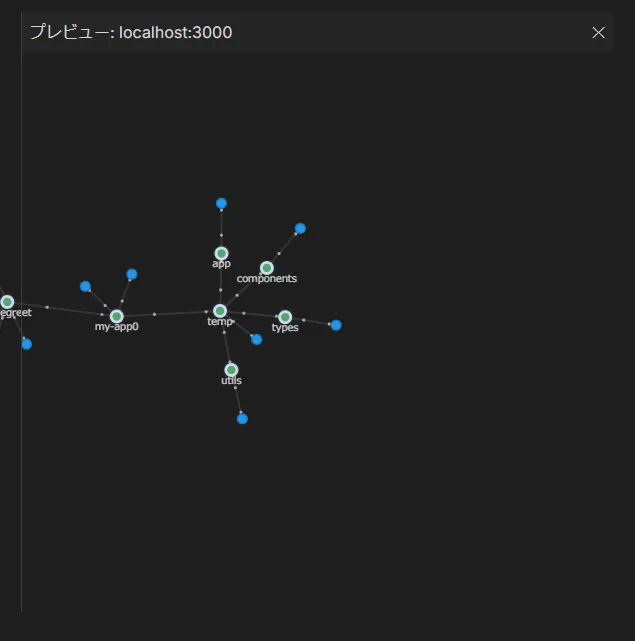This screenshot has height=641, width=635.
Task: Select the blue file node below 'utils'
Action: tap(242, 419)
